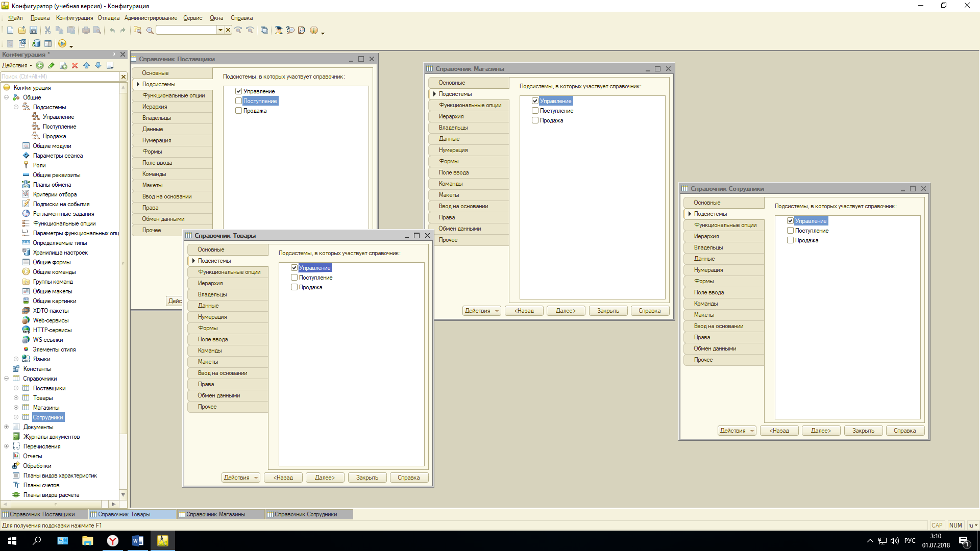The height and width of the screenshot is (551, 980).
Task: Click Далее> button in Справочник Сотрудники window
Action: click(821, 431)
